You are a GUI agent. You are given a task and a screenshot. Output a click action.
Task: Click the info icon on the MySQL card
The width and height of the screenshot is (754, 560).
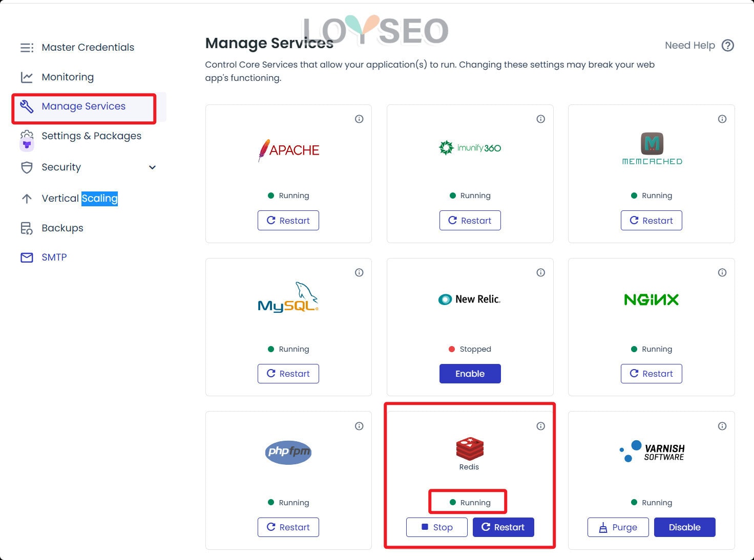coord(359,272)
